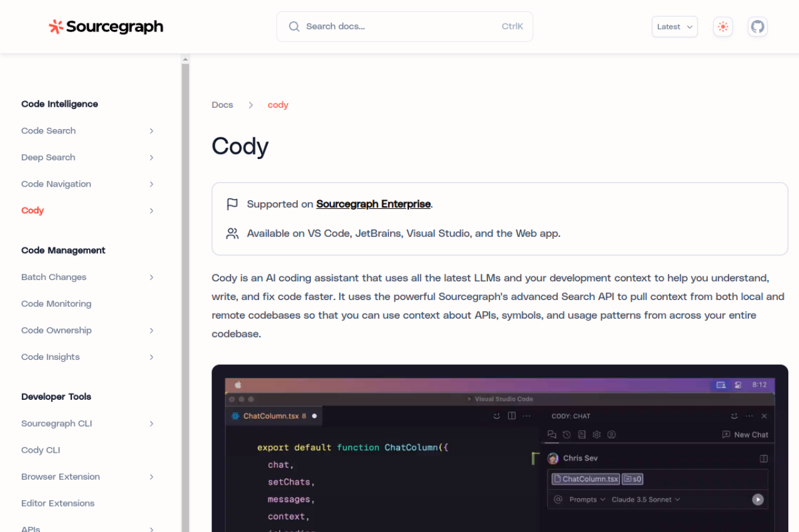This screenshot has height=532, width=799.
Task: Open the Sourcegraph GitHub repository icon
Action: [x=757, y=26]
